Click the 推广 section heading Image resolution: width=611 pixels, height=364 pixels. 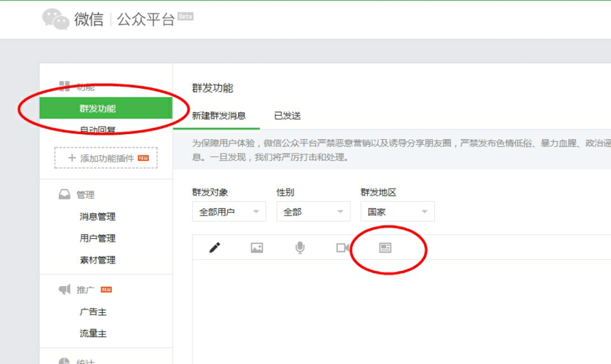click(85, 290)
